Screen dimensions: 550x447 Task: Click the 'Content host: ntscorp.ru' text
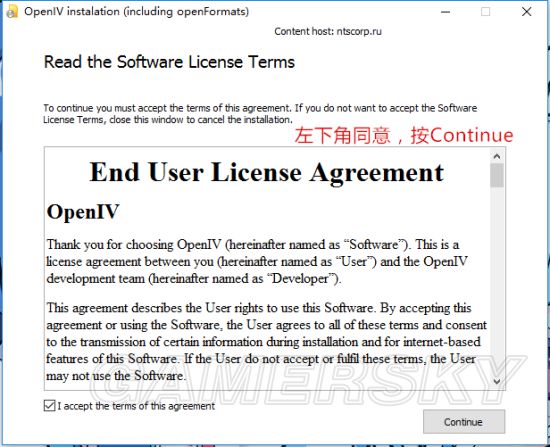[x=328, y=32]
